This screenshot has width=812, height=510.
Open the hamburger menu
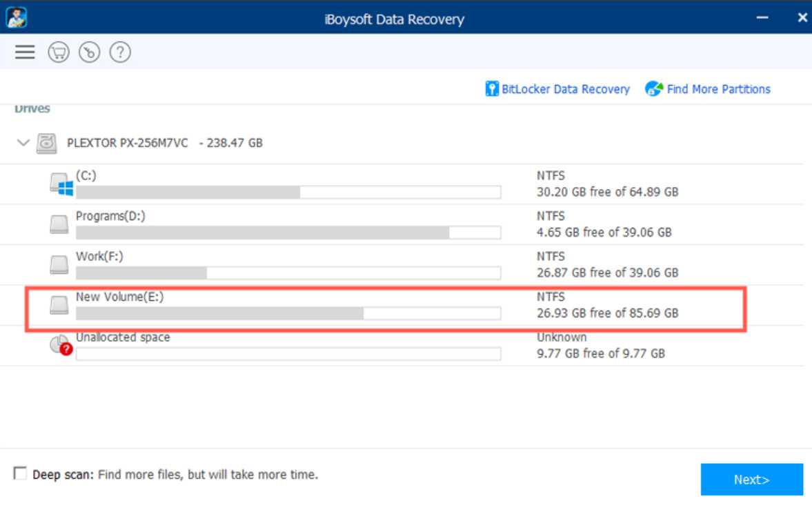tap(25, 52)
